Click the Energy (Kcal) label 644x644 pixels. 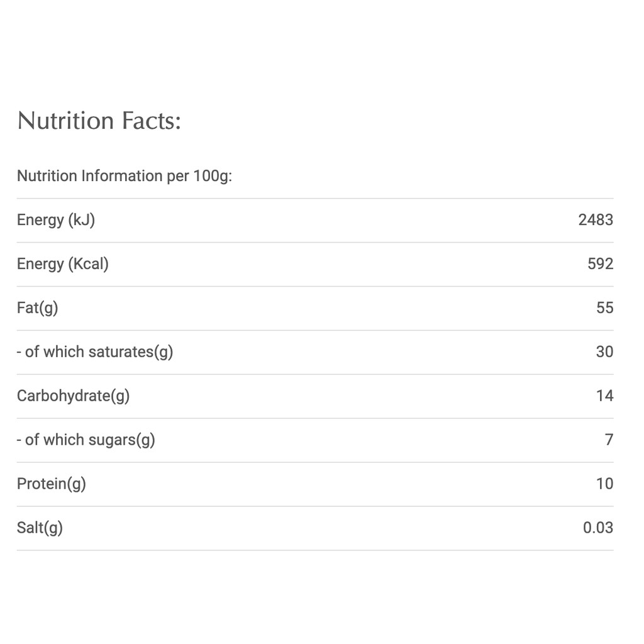[x=63, y=264]
